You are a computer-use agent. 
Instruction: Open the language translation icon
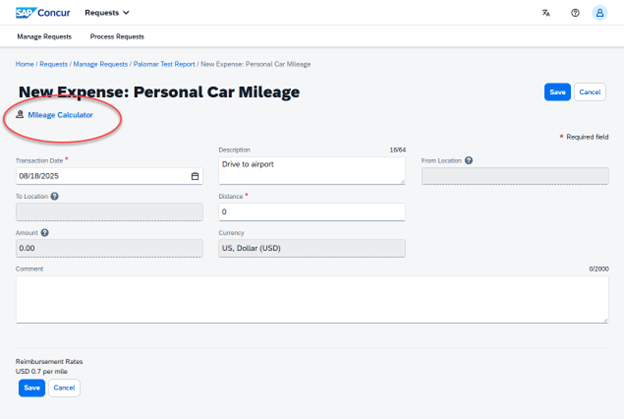coord(546,13)
